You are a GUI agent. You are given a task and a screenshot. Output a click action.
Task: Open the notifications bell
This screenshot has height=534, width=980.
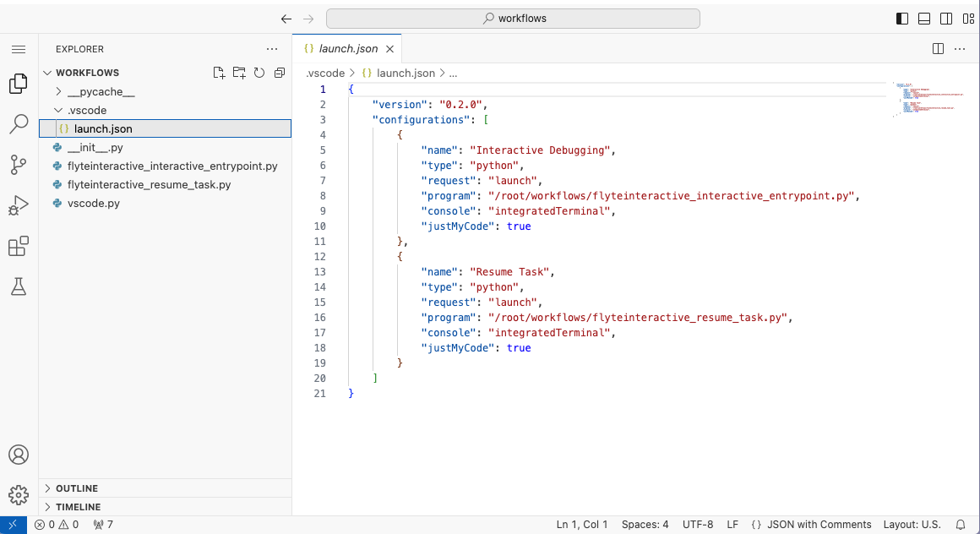(x=961, y=524)
